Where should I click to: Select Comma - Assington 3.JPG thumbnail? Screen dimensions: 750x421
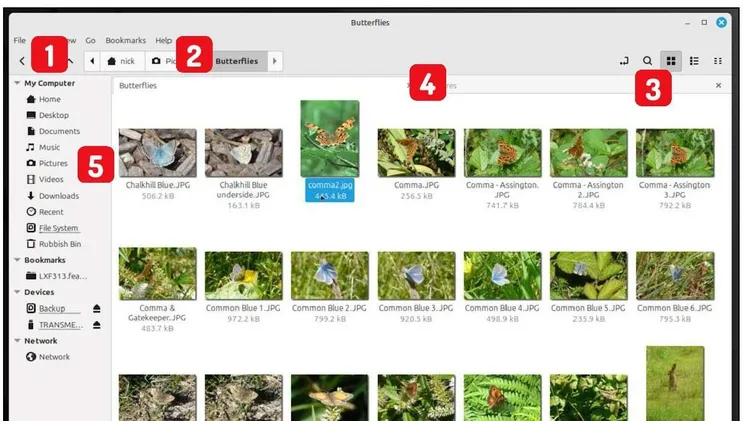coord(675,153)
